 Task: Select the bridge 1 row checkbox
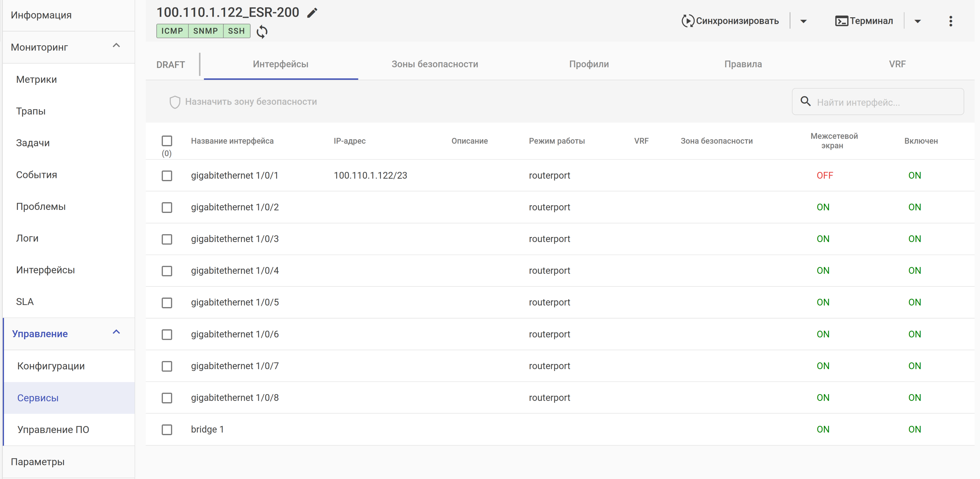click(x=167, y=430)
